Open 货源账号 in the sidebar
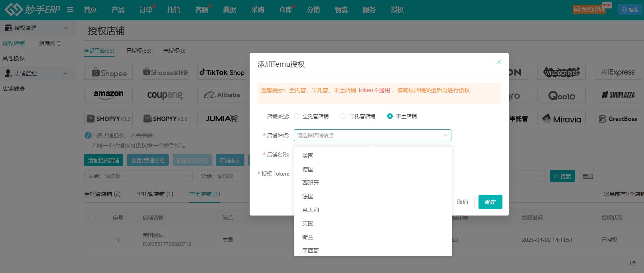The width and height of the screenshot is (644, 273). 50,43
